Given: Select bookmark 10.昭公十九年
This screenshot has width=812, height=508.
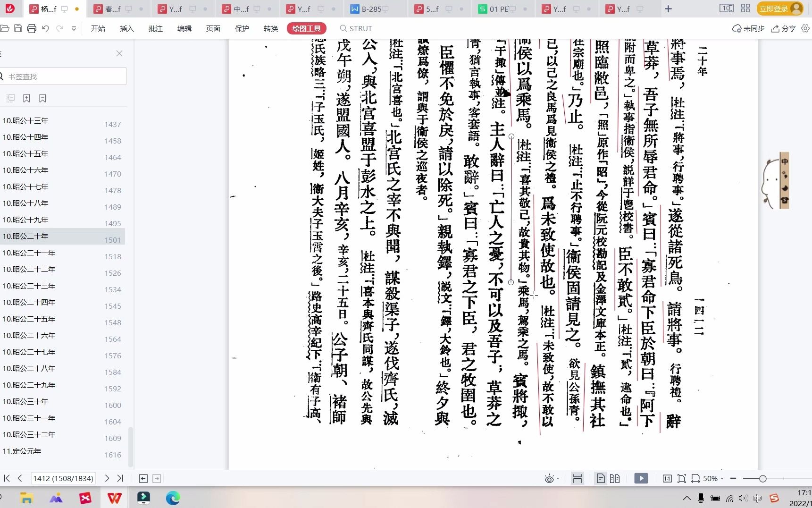Looking at the screenshot, I should click(x=25, y=220).
